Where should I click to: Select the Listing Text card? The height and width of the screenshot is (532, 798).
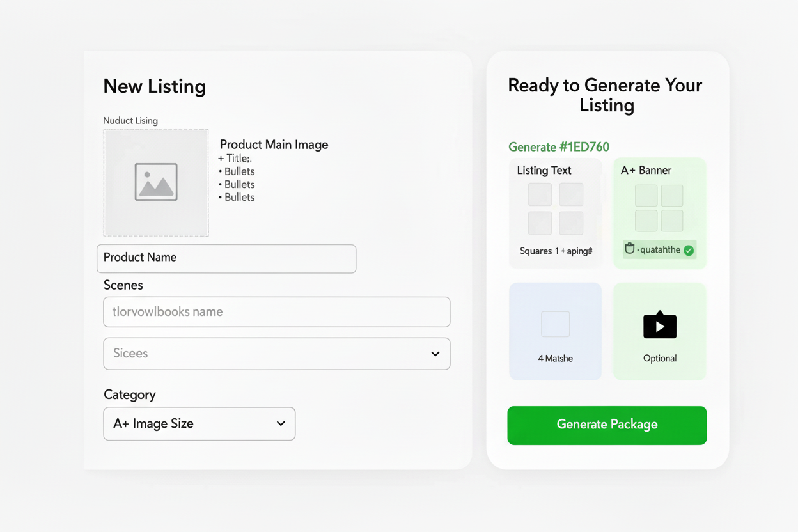pyautogui.click(x=555, y=213)
